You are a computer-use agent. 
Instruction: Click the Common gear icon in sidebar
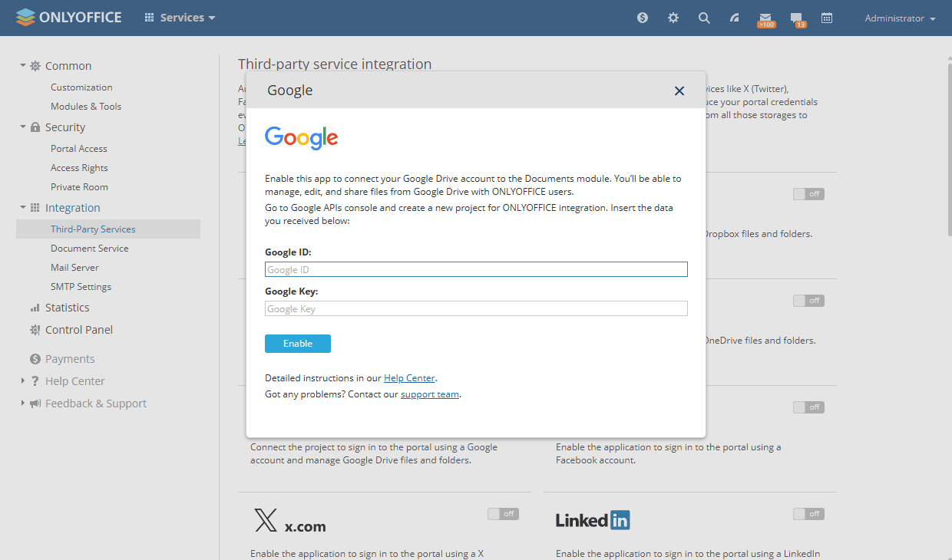click(35, 66)
